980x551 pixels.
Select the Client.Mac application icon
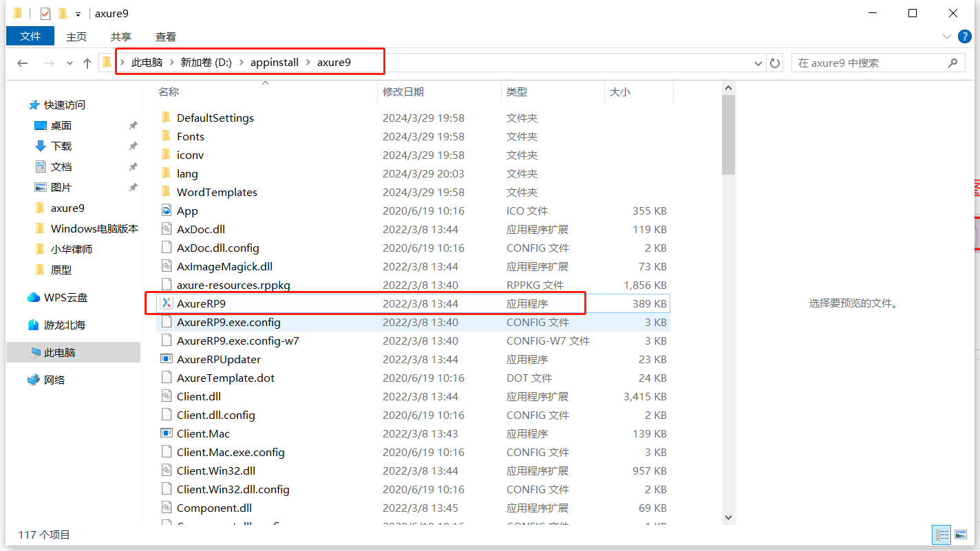coord(166,433)
